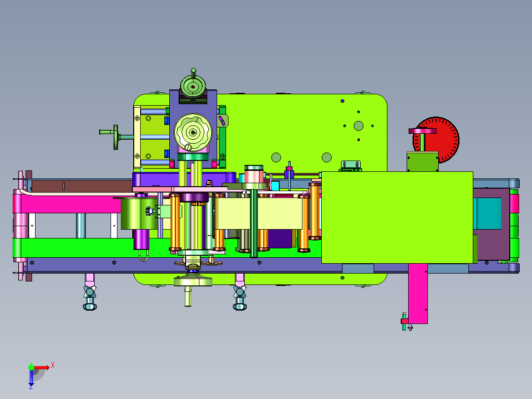Pick the magenta vertical bracket hanging below the frame
Image resolution: width=532 pixels, height=399 pixels.
click(418, 293)
